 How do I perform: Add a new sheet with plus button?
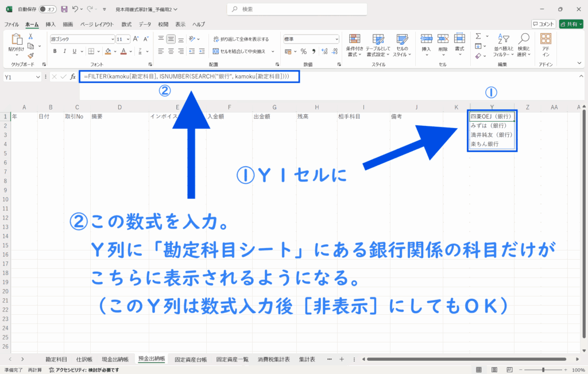[342, 360]
